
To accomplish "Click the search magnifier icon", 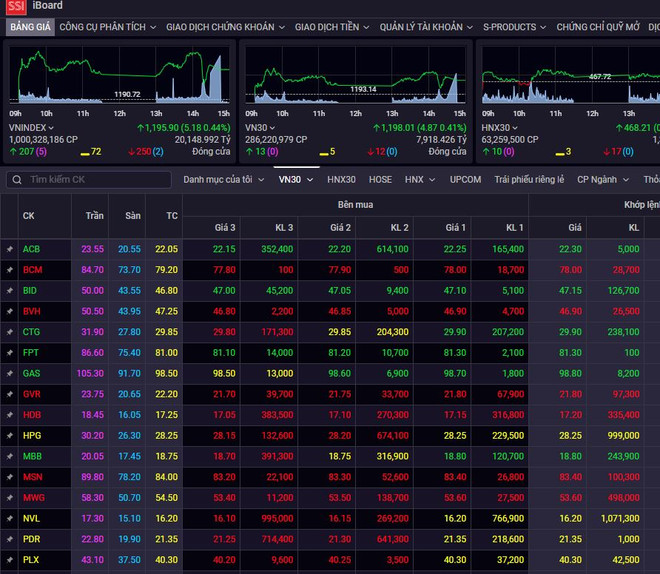I will [x=17, y=180].
